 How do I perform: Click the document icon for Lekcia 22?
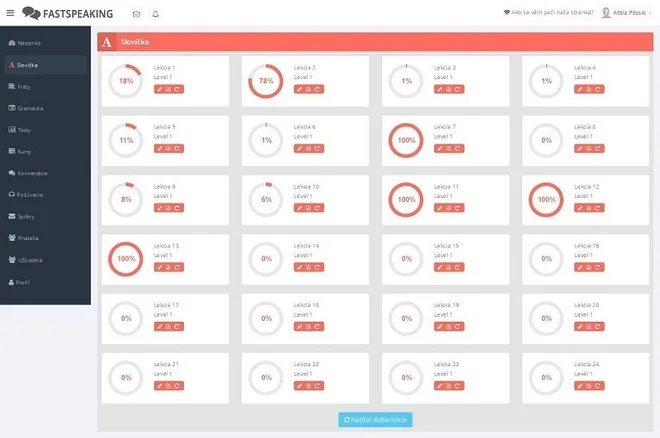point(308,385)
